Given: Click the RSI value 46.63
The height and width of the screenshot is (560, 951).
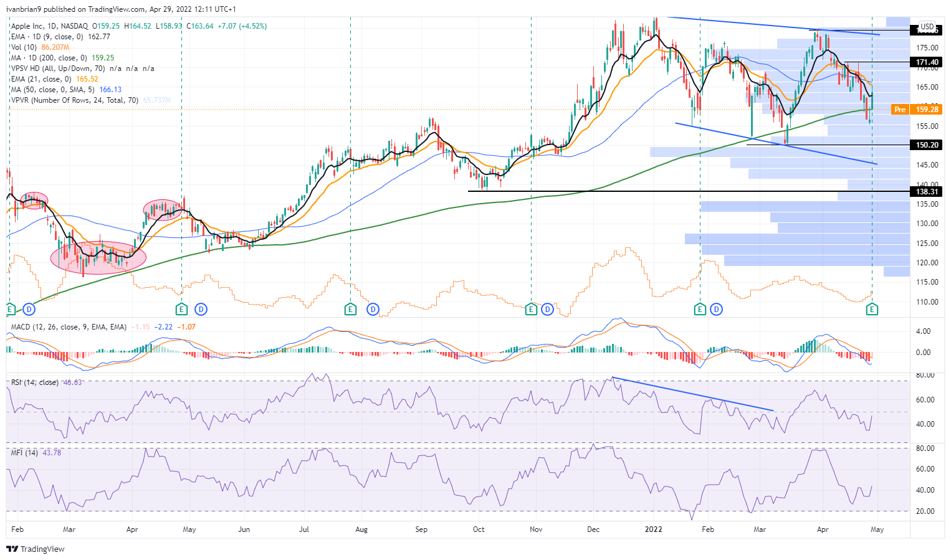Looking at the screenshot, I should (x=72, y=382).
